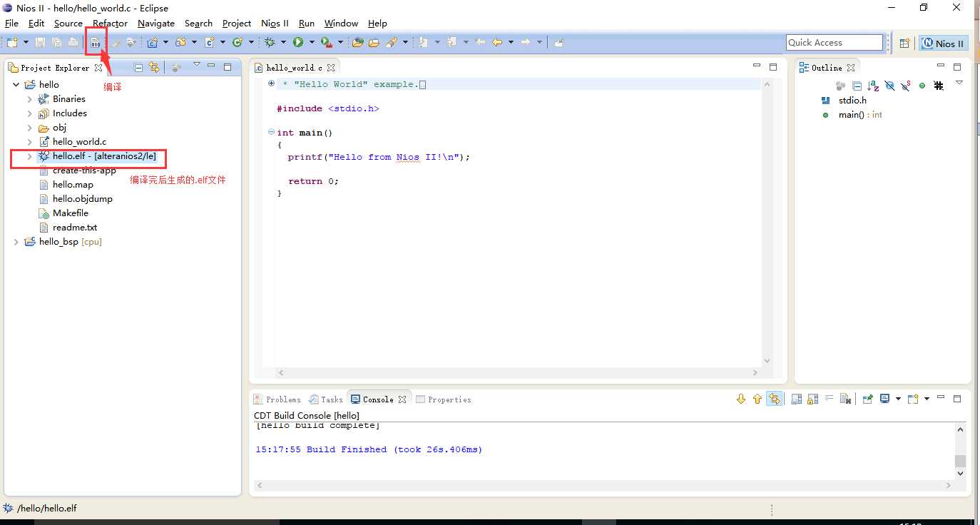Maximize the editor area
Viewport: 980px width, 525px height.
click(773, 66)
